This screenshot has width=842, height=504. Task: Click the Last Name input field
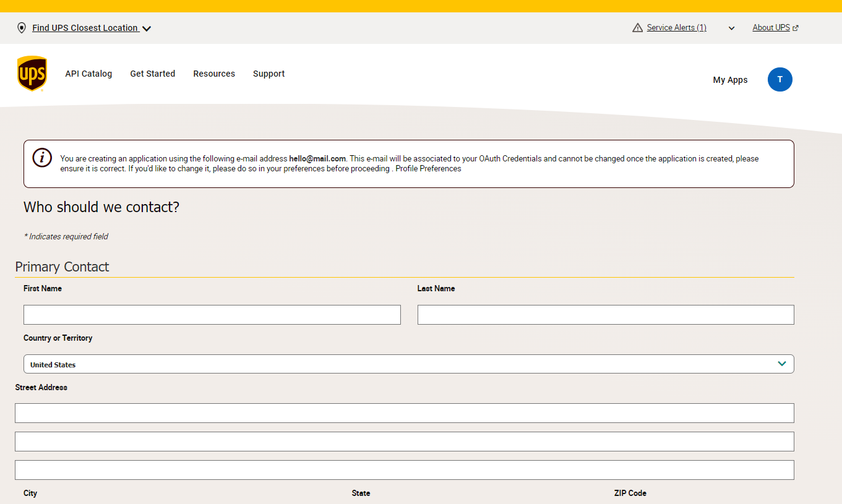pyautogui.click(x=606, y=314)
